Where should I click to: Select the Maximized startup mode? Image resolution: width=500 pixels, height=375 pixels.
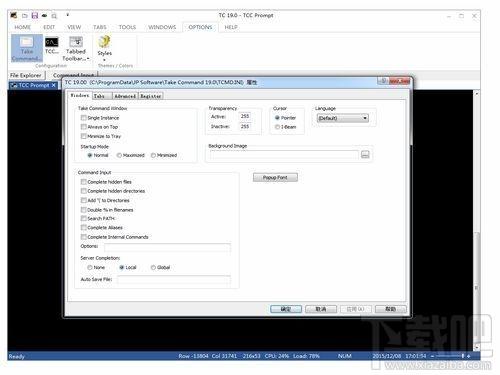coord(119,155)
